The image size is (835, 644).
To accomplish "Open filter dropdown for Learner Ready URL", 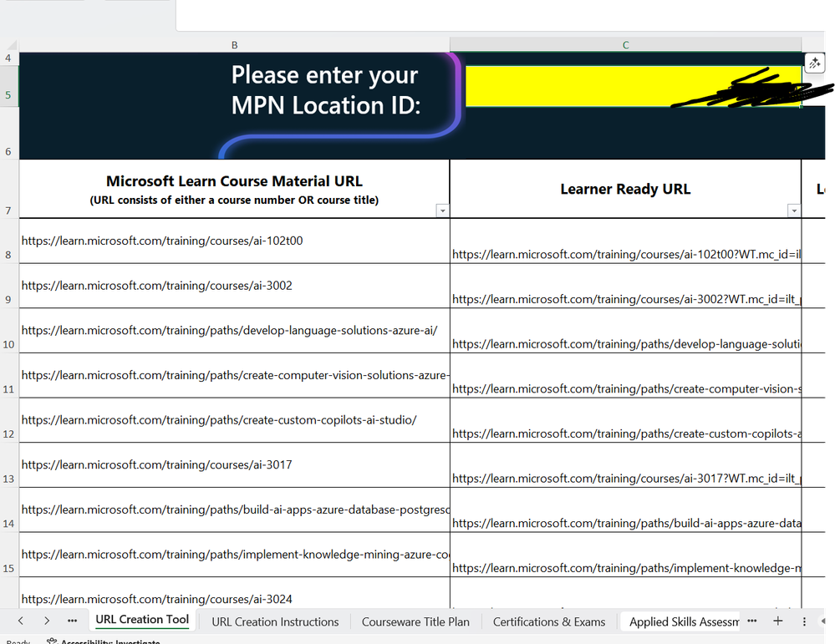I will [x=793, y=210].
